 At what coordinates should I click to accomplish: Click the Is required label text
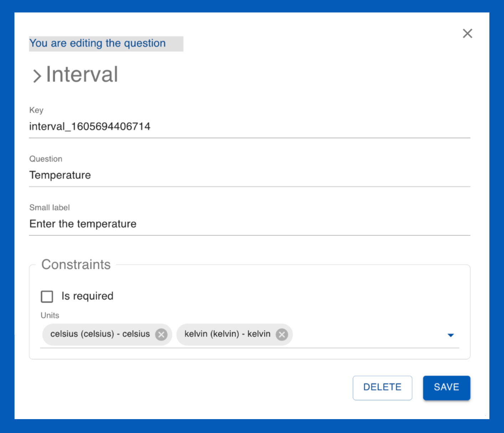click(87, 296)
